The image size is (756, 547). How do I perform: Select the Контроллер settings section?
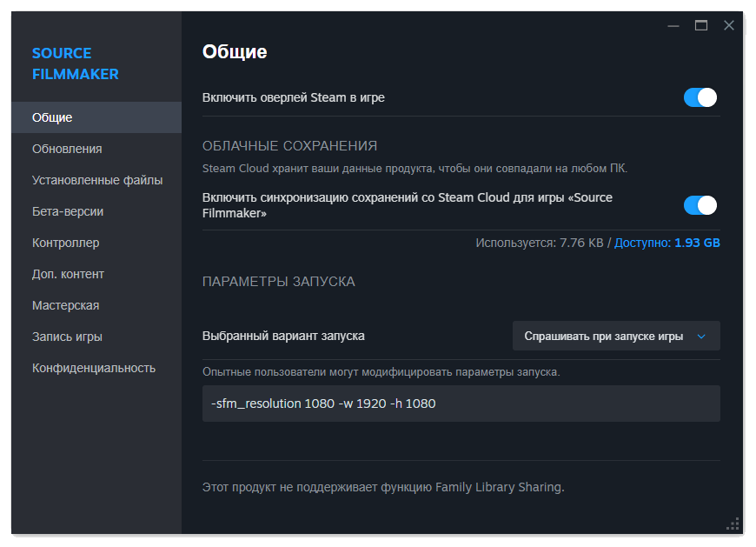click(x=65, y=243)
